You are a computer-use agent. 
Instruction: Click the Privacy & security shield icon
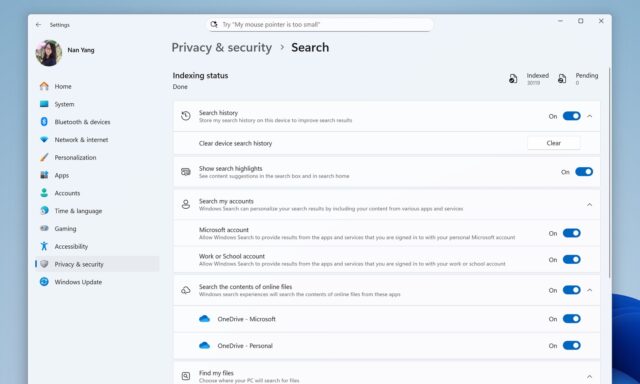pyautogui.click(x=44, y=264)
